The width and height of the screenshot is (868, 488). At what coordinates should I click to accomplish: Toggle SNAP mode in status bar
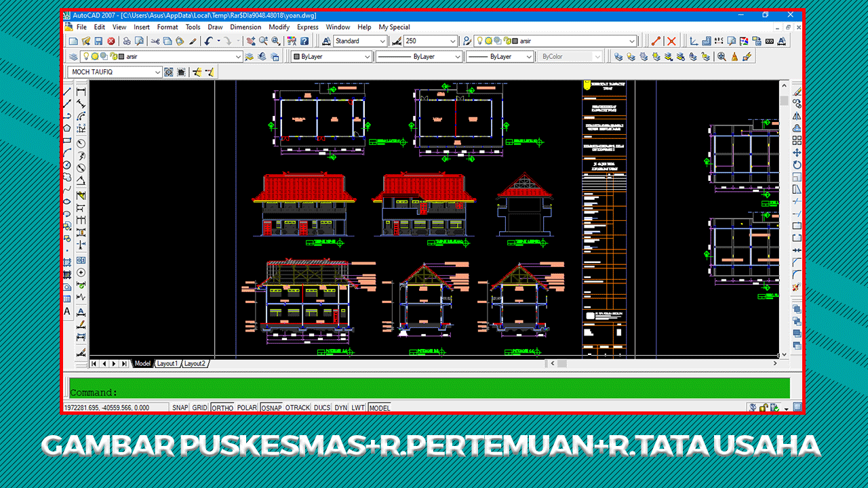pyautogui.click(x=180, y=408)
